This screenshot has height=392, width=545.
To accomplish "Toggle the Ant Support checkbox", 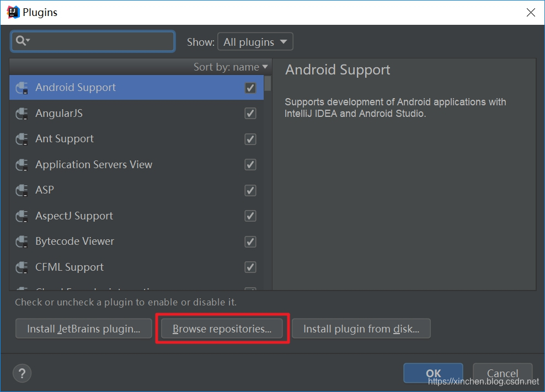I will click(x=250, y=139).
